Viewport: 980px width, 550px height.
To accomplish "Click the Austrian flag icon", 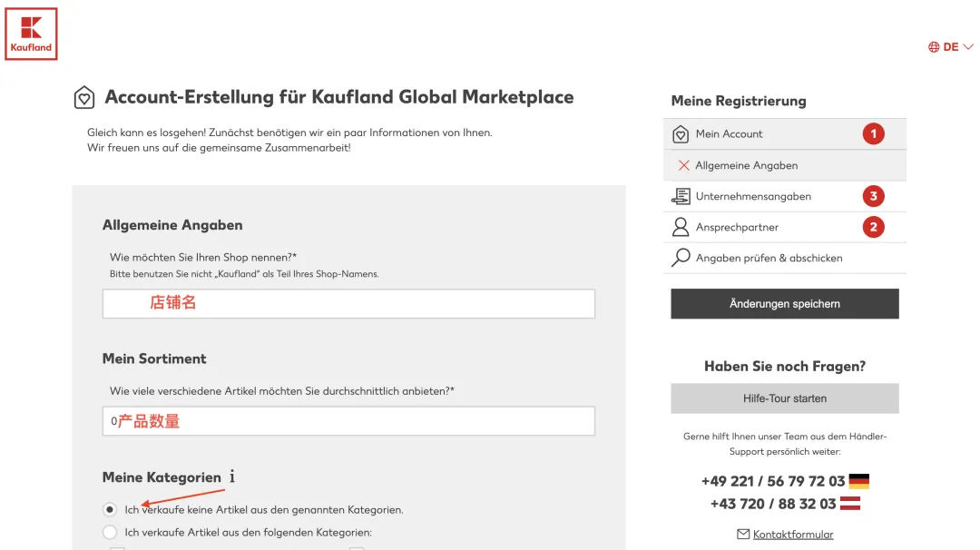I will pyautogui.click(x=850, y=503).
